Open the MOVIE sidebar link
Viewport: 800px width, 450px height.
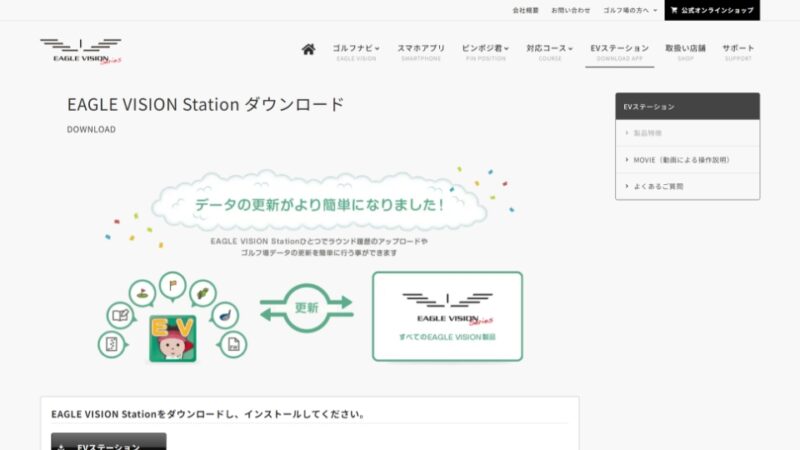(x=687, y=160)
